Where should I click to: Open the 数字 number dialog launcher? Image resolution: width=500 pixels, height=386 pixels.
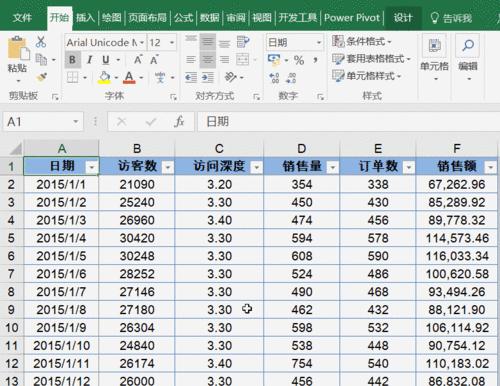(x=320, y=97)
